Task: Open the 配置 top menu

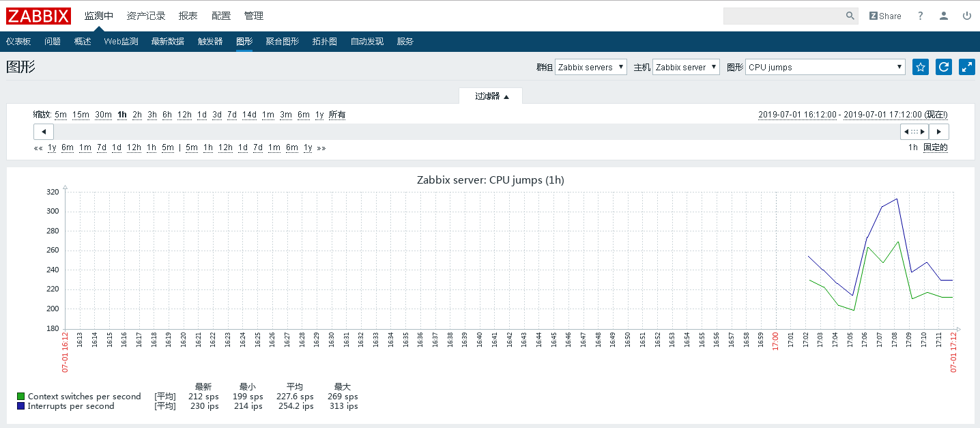Action: tap(221, 16)
